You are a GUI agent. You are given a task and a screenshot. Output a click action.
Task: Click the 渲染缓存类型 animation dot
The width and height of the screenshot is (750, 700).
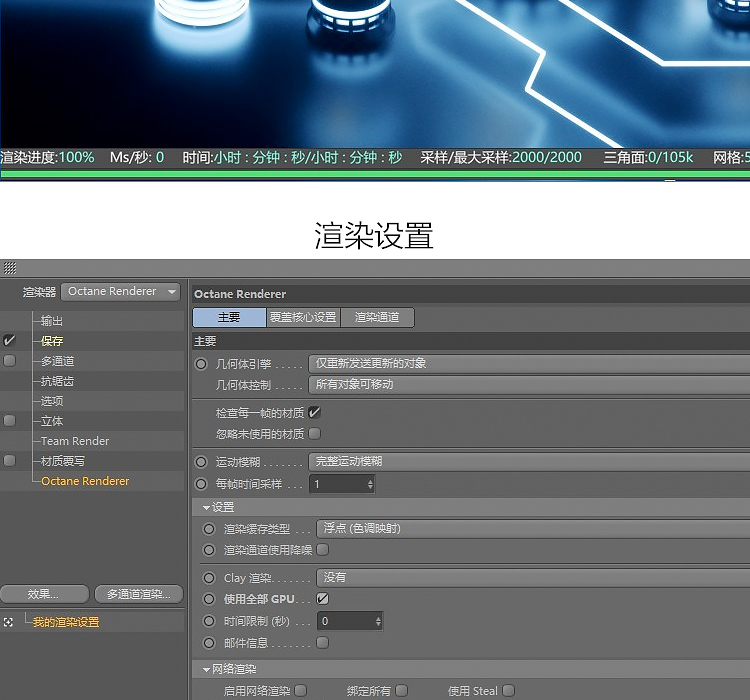coord(209,529)
